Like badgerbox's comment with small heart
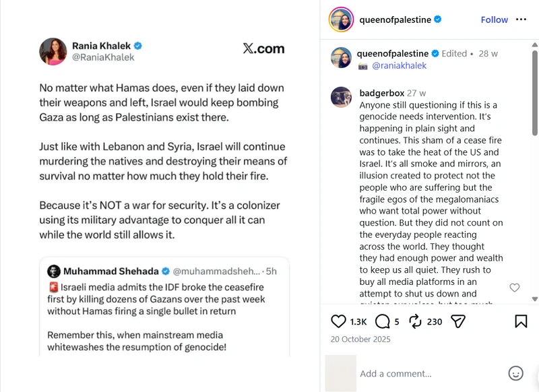Image resolution: width=539 pixels, height=392 pixels. coord(514,287)
